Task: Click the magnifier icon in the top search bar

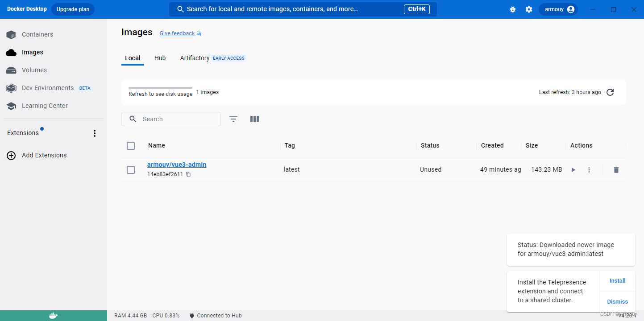Action: (x=181, y=9)
